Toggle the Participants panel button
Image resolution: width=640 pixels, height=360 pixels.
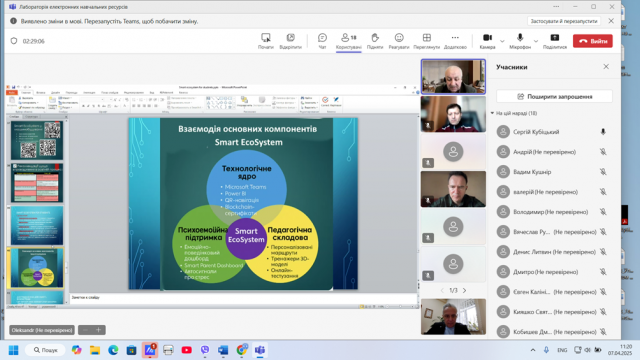(x=349, y=41)
